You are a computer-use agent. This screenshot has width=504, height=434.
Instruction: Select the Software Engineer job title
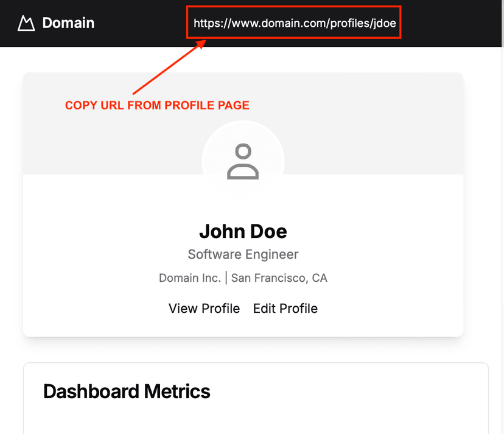coord(243,254)
